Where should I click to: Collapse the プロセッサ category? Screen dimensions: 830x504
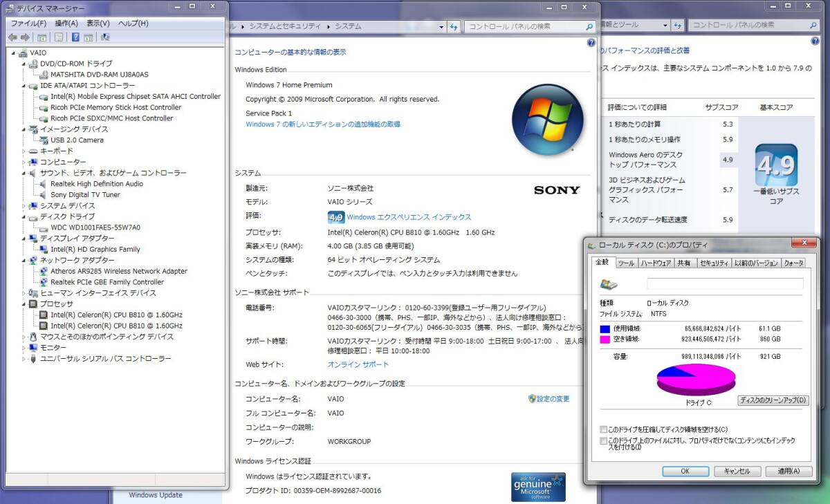pyautogui.click(x=24, y=304)
